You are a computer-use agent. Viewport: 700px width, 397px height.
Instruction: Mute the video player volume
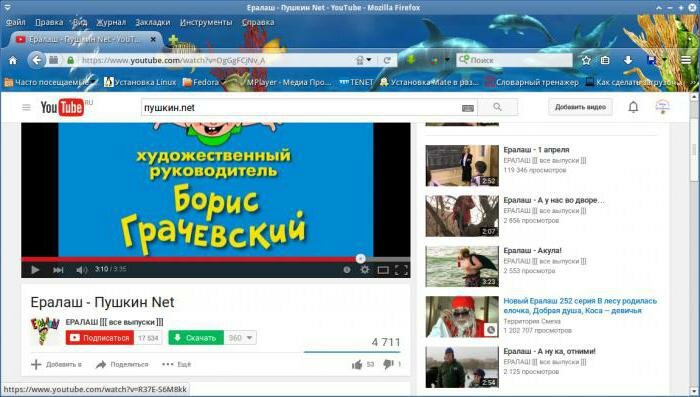pos(81,270)
